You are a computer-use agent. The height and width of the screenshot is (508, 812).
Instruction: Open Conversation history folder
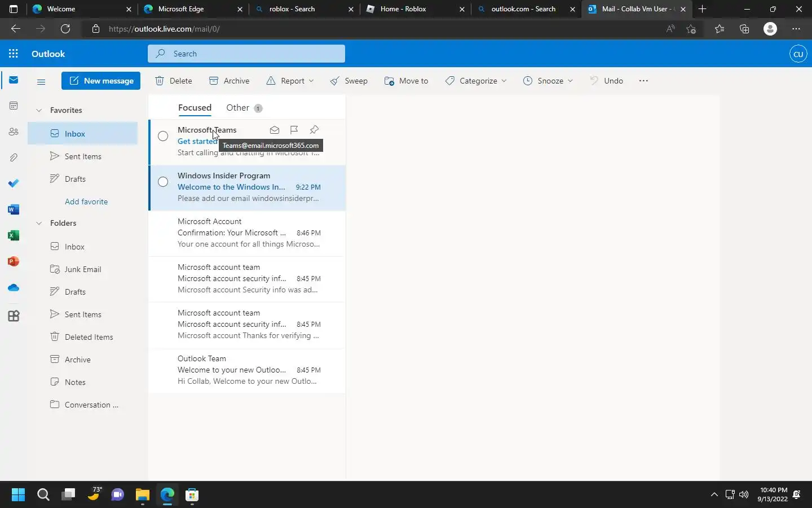pos(82,405)
